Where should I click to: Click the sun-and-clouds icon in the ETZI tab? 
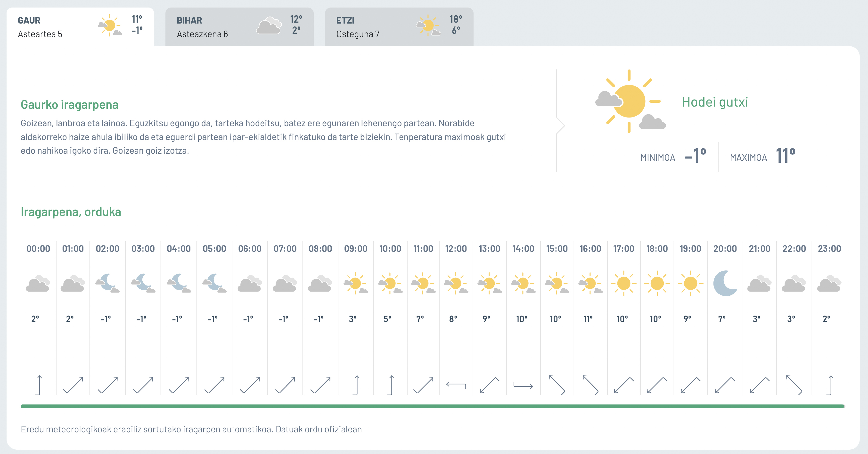(428, 25)
